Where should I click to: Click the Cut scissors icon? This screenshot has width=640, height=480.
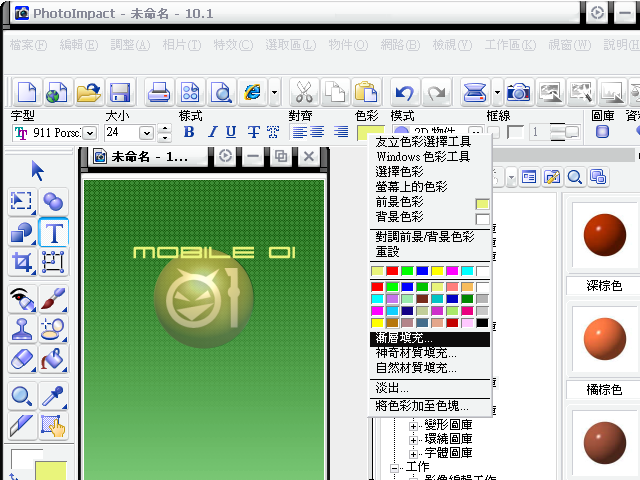click(x=304, y=92)
